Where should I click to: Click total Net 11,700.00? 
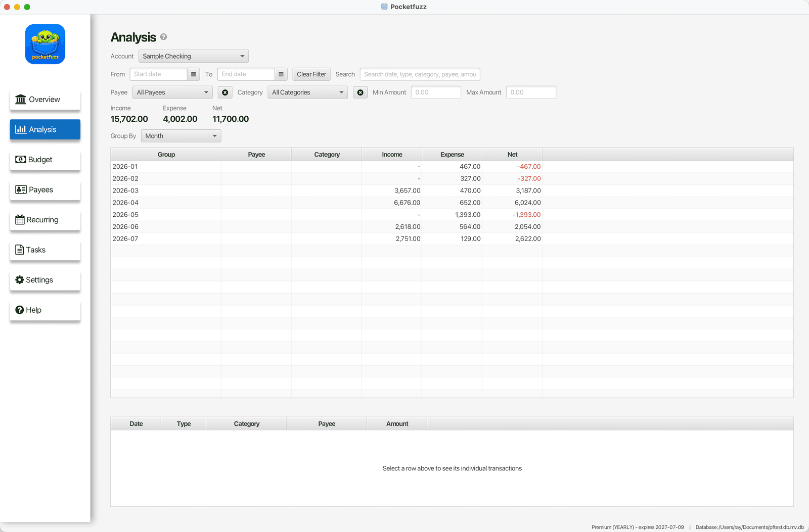pyautogui.click(x=231, y=119)
